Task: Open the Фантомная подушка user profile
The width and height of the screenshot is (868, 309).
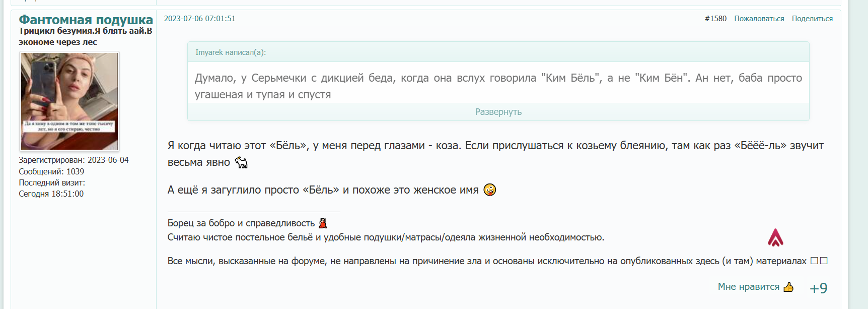Action: click(86, 20)
